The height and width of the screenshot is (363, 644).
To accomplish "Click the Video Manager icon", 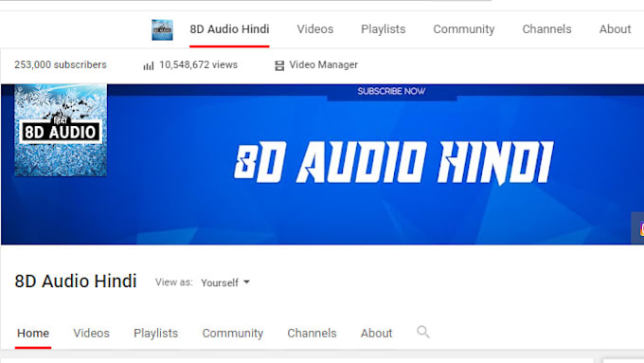I will point(279,65).
